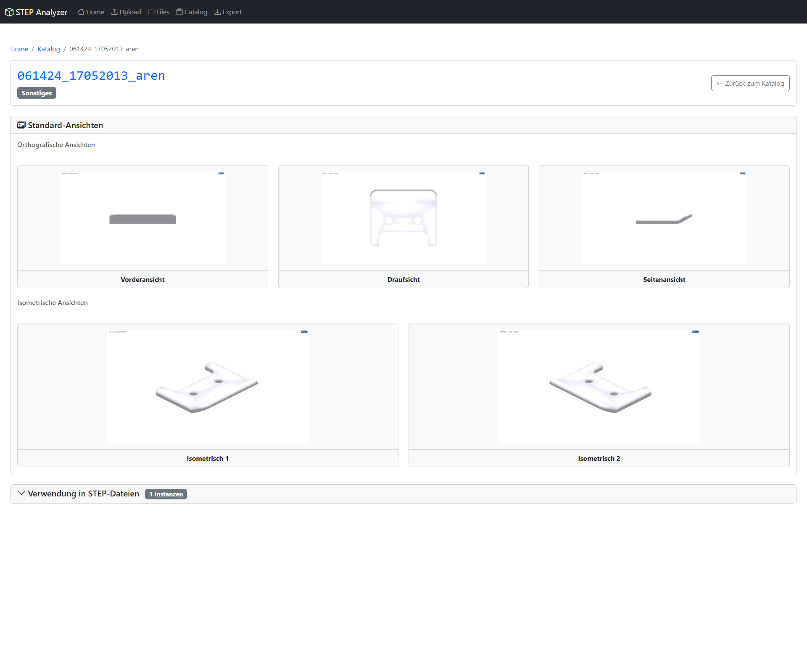This screenshot has height=672, width=807.
Task: Open the Isometrisch 2 view thumbnail
Action: click(599, 386)
